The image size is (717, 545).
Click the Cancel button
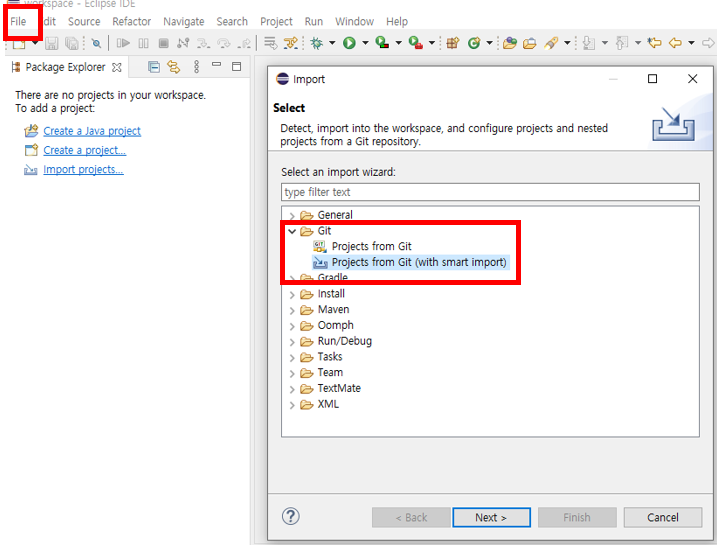663,517
